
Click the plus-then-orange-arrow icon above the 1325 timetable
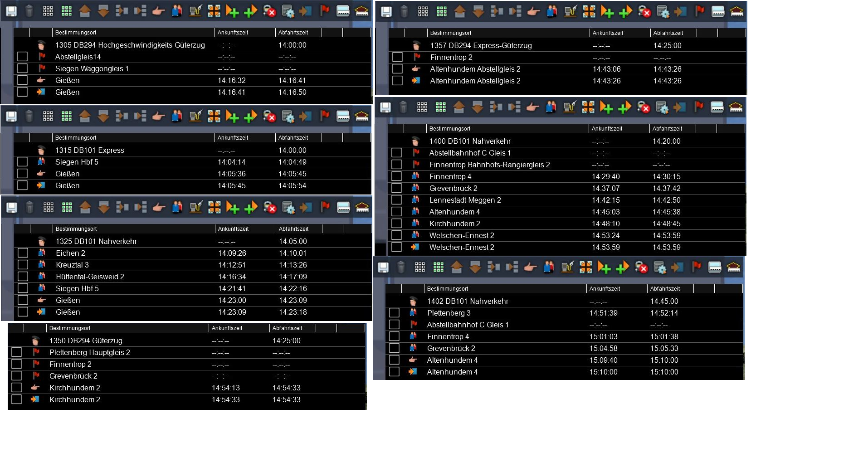click(251, 208)
